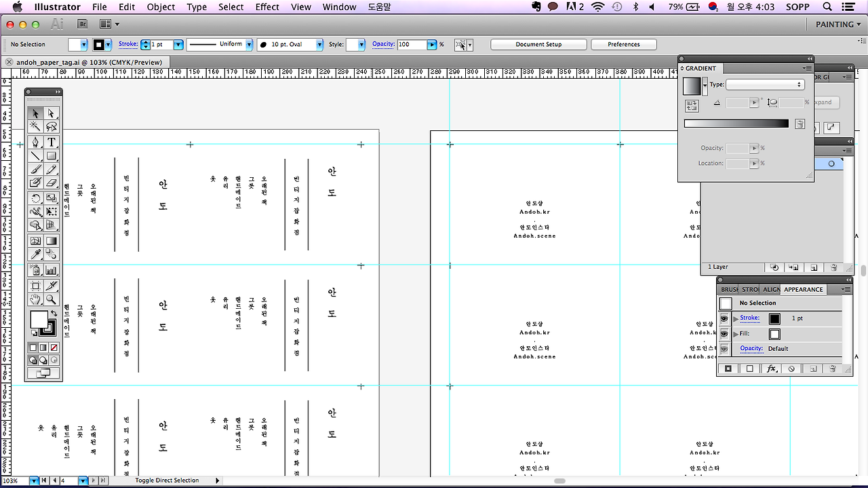Enable Draw Behind mode in toolbox
Viewport: 868px width, 488px height.
tap(43, 360)
